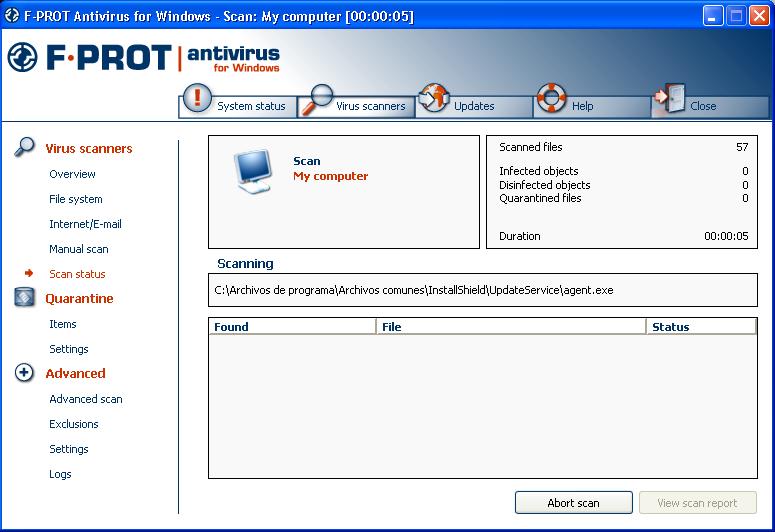This screenshot has height=532, width=775.
Task: Select Manual scan in sidebar
Action: pyautogui.click(x=79, y=249)
